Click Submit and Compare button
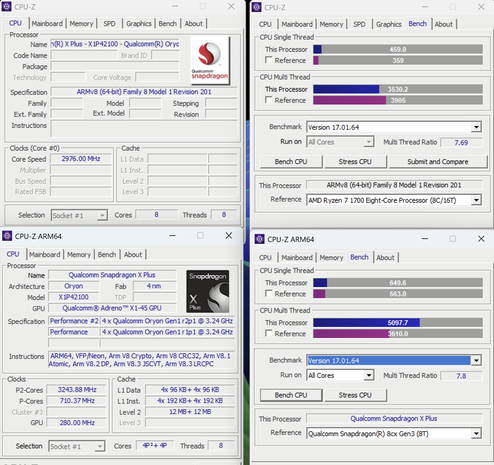Screen dimensions: 494x465 (438, 162)
